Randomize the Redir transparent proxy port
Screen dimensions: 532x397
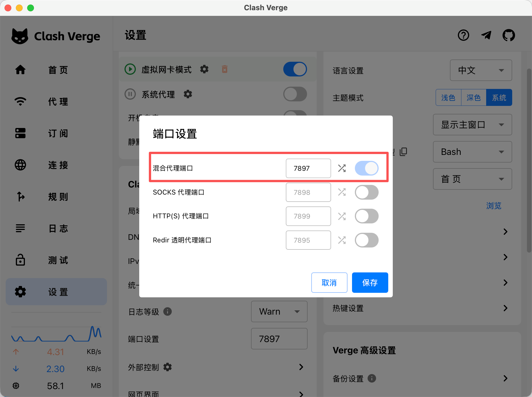click(342, 240)
